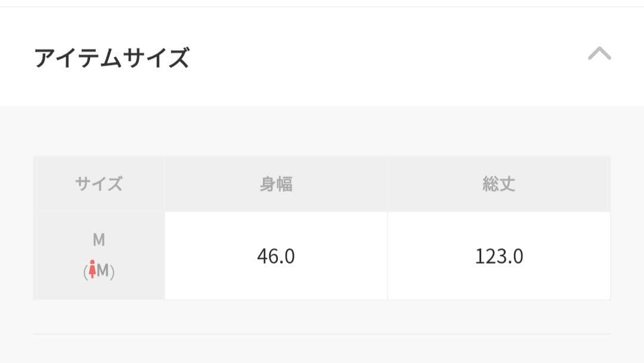Click the 123.0 total length value

(x=499, y=256)
